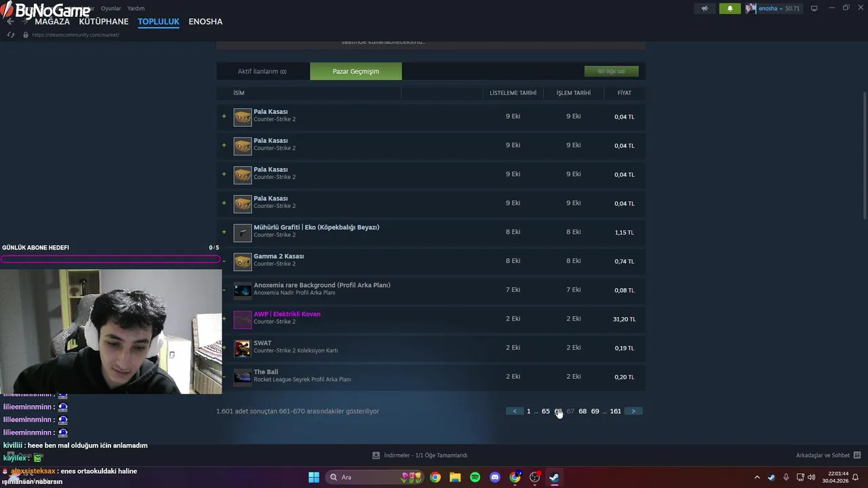This screenshot has width=868, height=488.
Task: Jump to page 65 of history
Action: coord(546,411)
